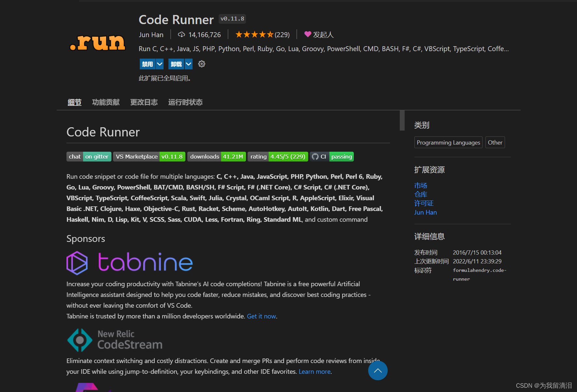Viewport: 577px width, 392px height.
Task: Click the 类别 section heading
Action: tap(422, 125)
